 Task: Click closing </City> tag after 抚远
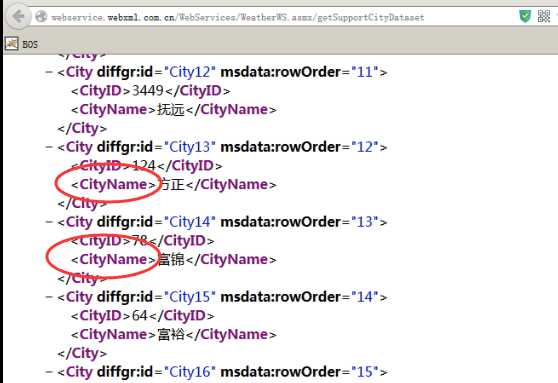coord(82,128)
